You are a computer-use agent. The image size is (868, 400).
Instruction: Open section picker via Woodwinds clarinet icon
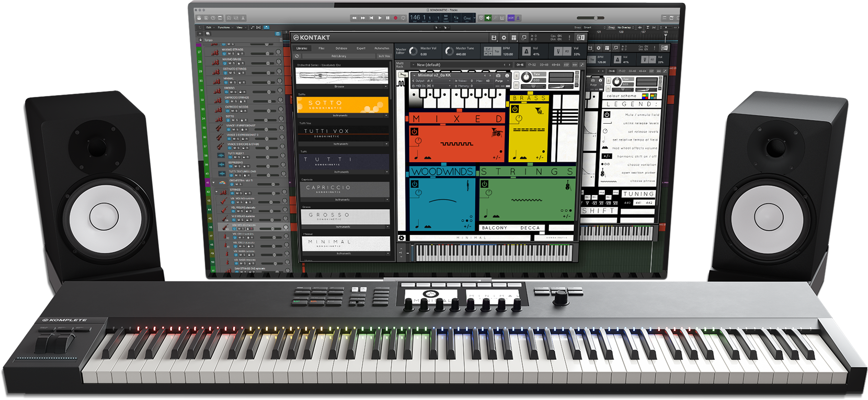[468, 185]
